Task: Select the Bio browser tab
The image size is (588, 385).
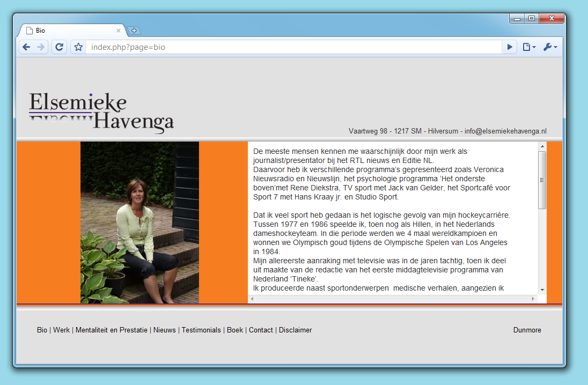Action: coord(73,31)
